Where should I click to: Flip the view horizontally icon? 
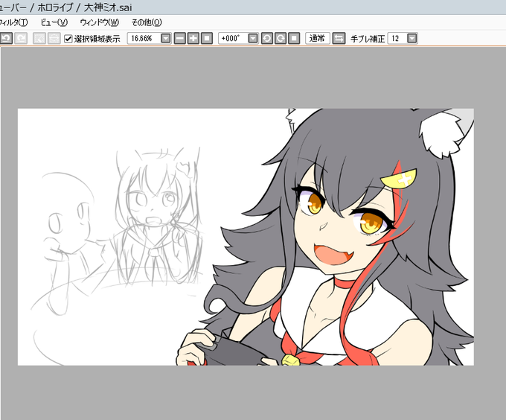click(339, 39)
